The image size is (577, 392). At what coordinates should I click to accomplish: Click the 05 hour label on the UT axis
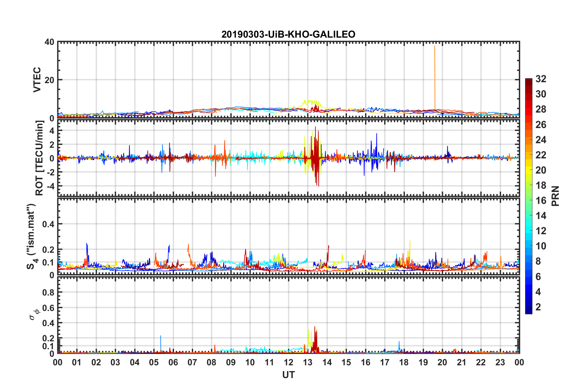click(x=154, y=362)
